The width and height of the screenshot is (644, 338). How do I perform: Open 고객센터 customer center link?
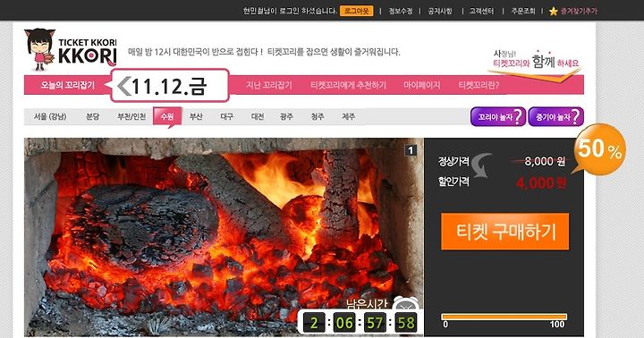click(481, 11)
